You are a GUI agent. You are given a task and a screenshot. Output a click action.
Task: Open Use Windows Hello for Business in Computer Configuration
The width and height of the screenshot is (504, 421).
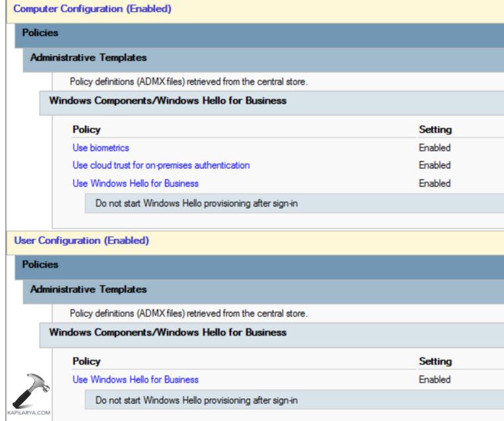pos(135,183)
